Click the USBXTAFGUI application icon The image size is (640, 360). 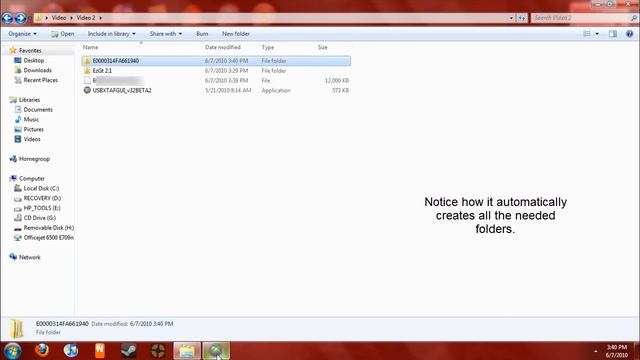pyautogui.click(x=87, y=90)
